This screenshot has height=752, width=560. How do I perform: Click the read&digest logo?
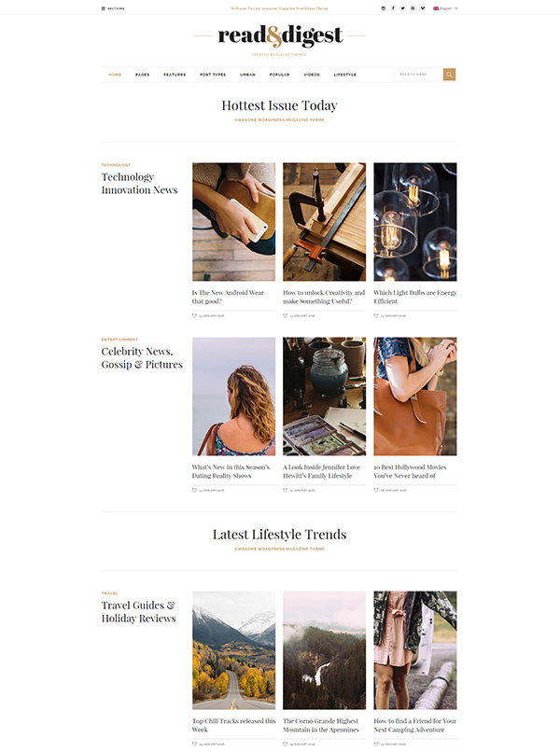(280, 35)
